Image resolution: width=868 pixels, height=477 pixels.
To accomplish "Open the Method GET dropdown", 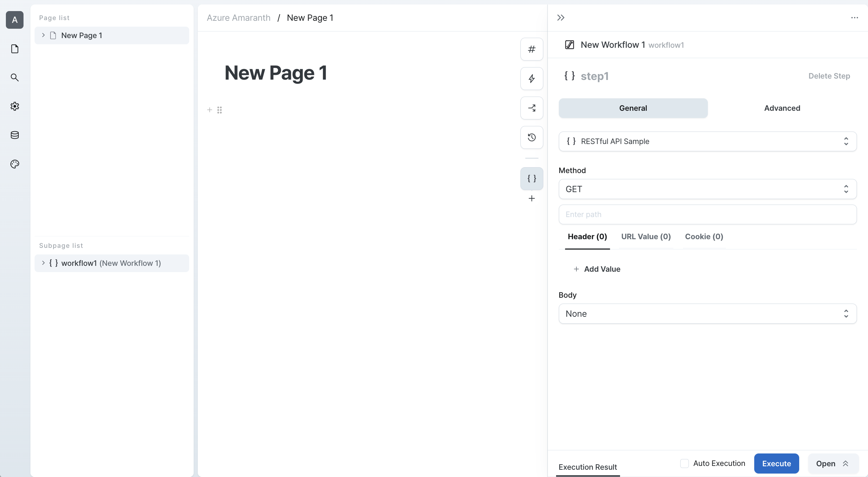I will pyautogui.click(x=708, y=189).
